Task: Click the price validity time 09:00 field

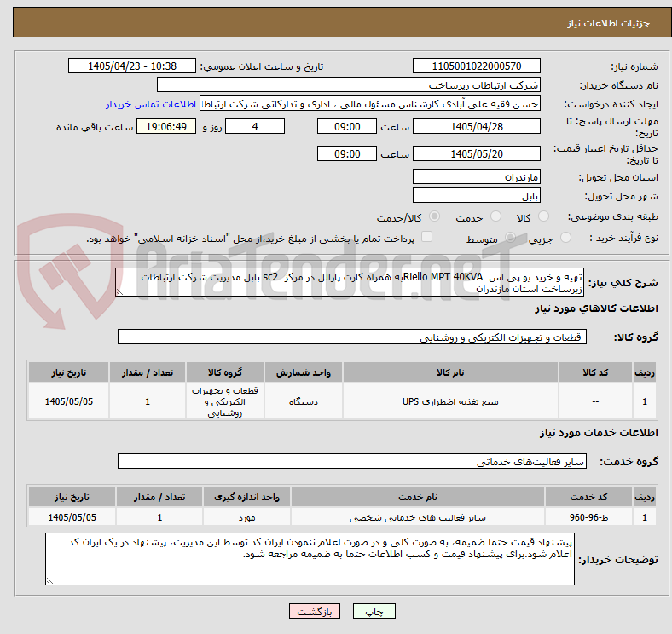Action: click(347, 153)
